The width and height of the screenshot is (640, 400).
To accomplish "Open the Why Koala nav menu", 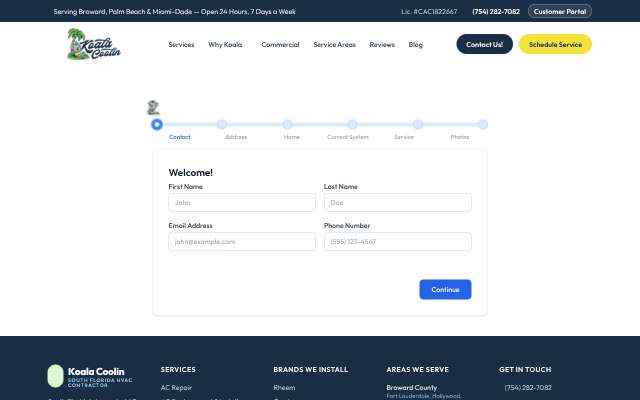I will coord(225,44).
